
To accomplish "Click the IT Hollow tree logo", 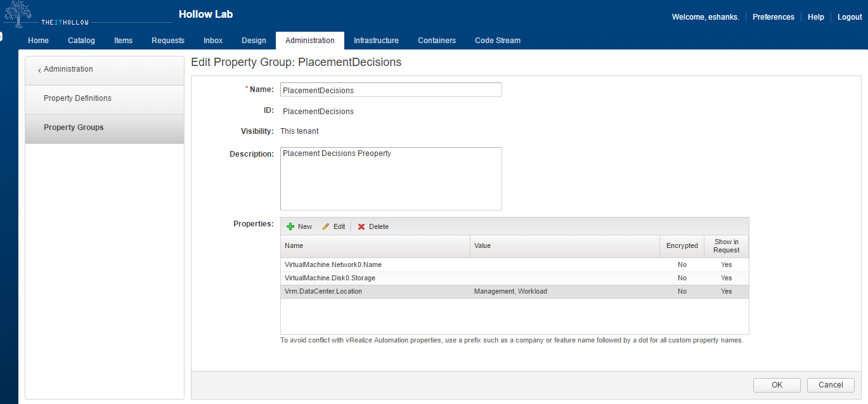I will [18, 14].
